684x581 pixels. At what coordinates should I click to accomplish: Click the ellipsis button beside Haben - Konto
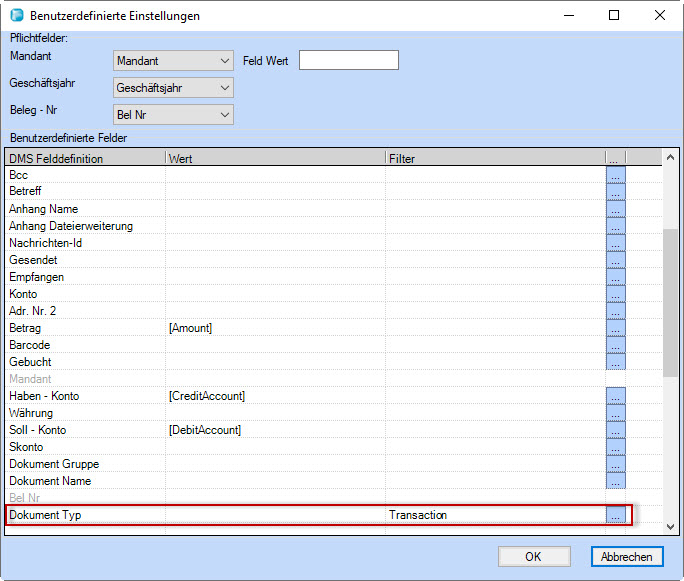click(615, 396)
